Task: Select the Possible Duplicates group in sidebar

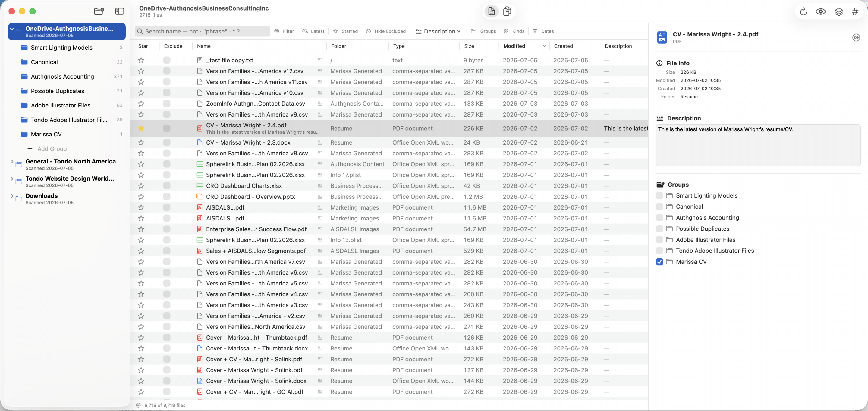Action: click(x=67, y=91)
